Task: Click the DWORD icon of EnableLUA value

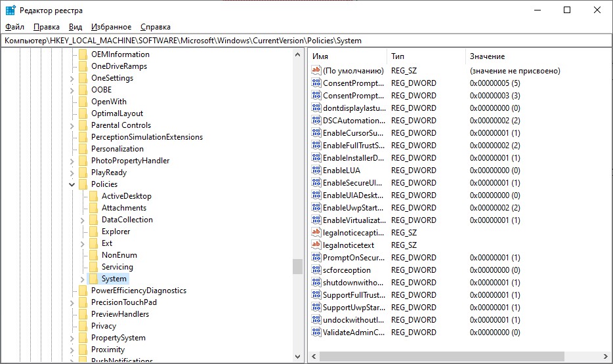Action: click(316, 170)
